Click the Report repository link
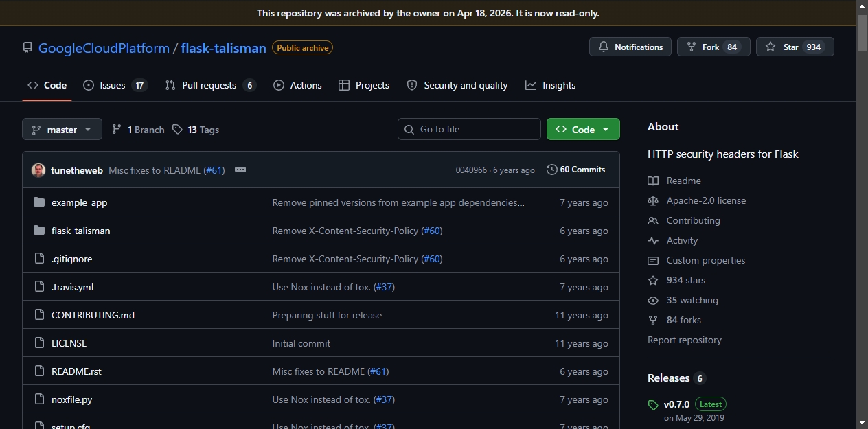This screenshot has height=429, width=868. coord(685,340)
